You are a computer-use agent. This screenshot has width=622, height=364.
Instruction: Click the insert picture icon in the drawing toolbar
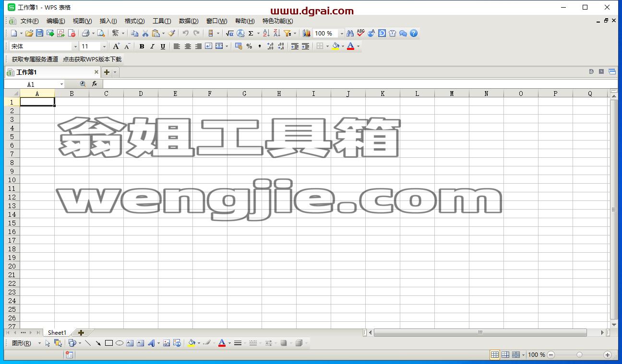pos(167,343)
